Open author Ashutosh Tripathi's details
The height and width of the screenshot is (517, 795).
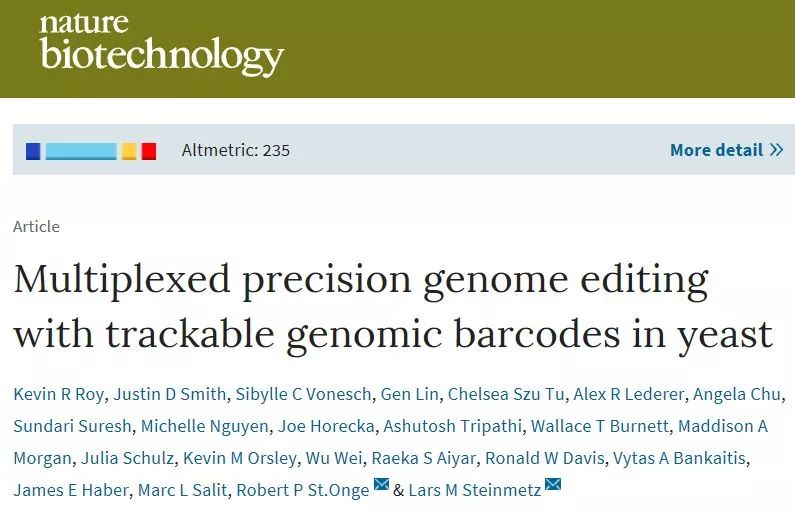[x=452, y=426]
